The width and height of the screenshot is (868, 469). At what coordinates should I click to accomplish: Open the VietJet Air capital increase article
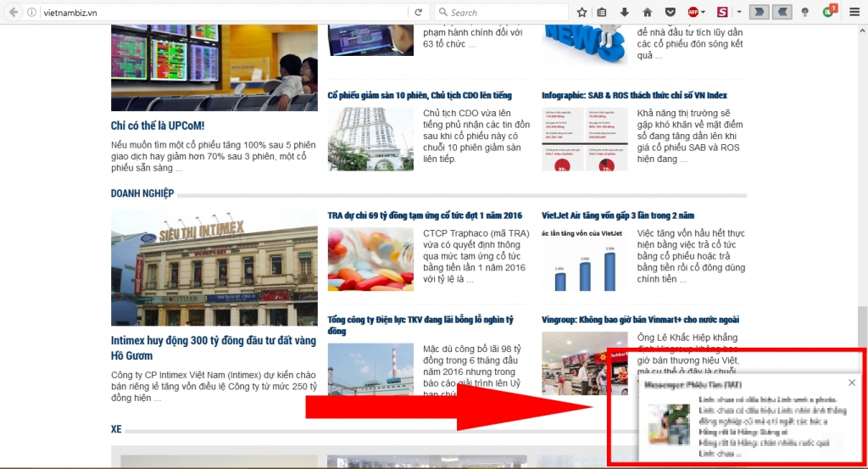pos(618,215)
